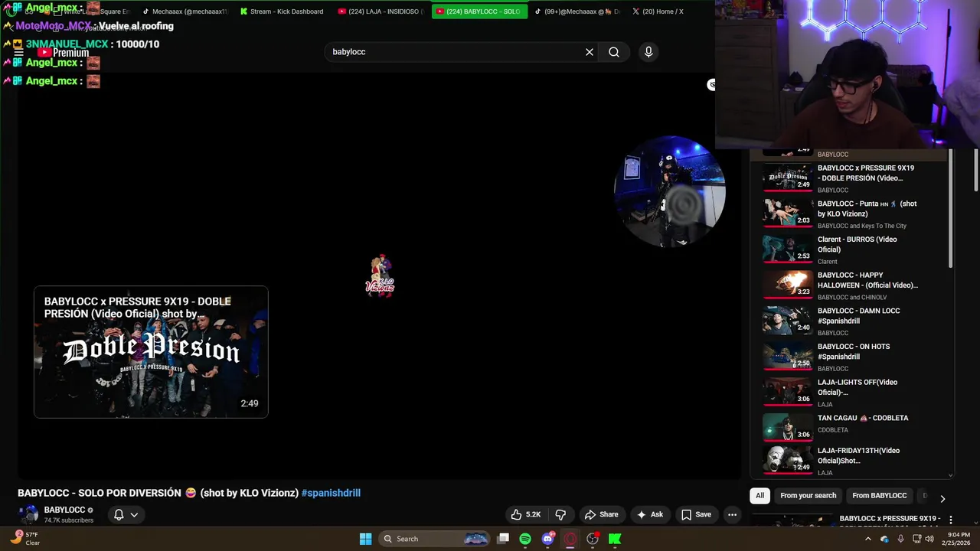Switch to the Home / X tab
The height and width of the screenshot is (551, 980).
pos(658,11)
